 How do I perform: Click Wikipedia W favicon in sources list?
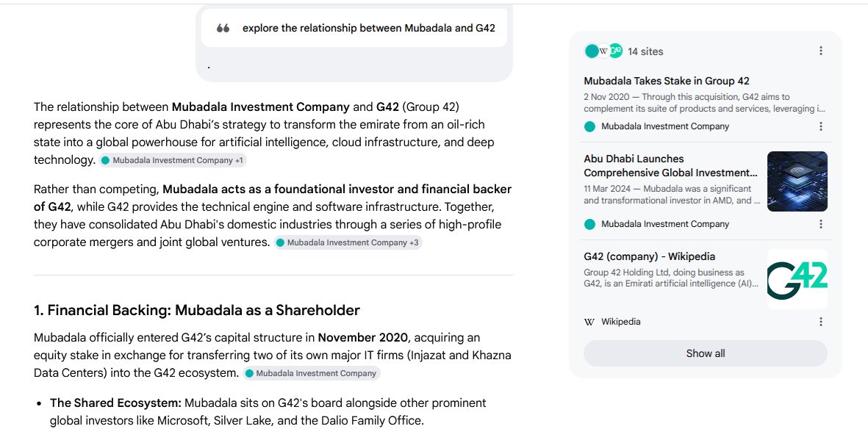[589, 322]
